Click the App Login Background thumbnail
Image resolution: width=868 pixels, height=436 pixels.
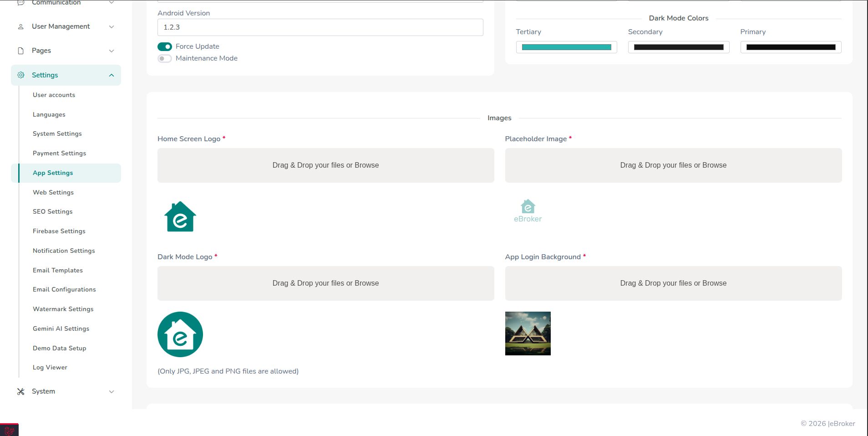528,333
